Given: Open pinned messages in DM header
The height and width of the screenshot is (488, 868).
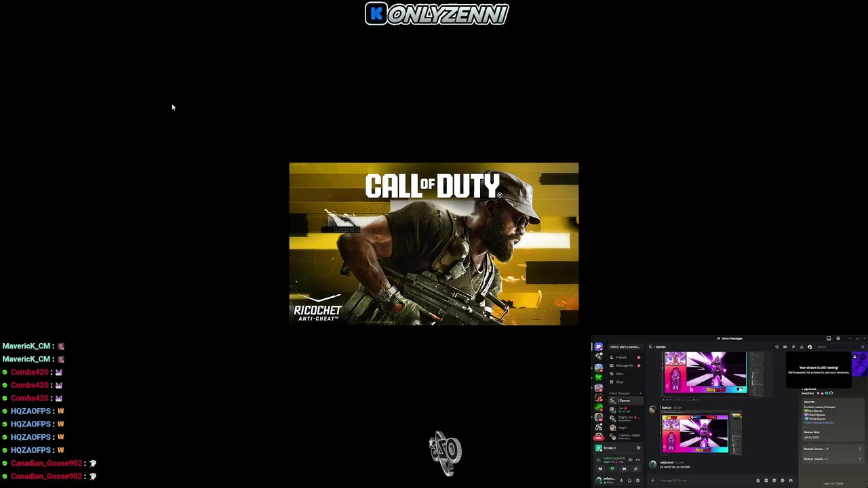Looking at the screenshot, I should (x=793, y=346).
